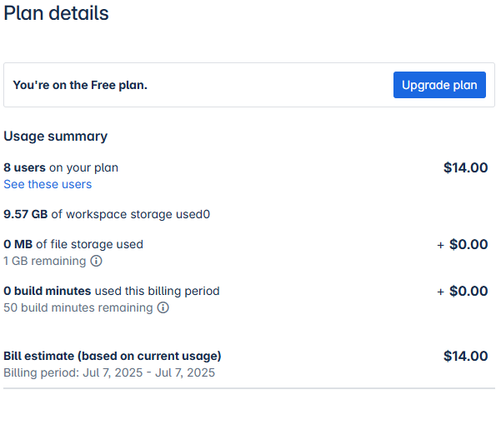Screen dimensions: 501x424
Task: Click the Bill estimate $14.00 total
Action: tap(466, 356)
